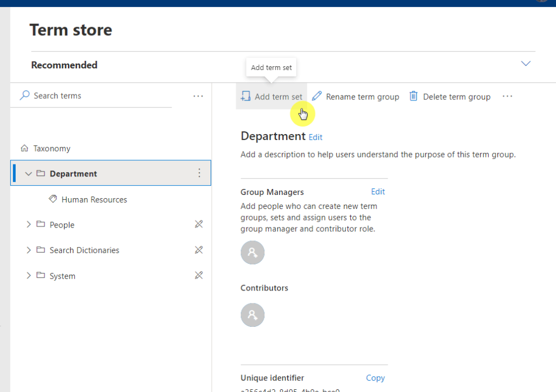Viewport: 556px width, 392px height.
Task: Click the Search Dictionaries folder icon
Action: 41,250
